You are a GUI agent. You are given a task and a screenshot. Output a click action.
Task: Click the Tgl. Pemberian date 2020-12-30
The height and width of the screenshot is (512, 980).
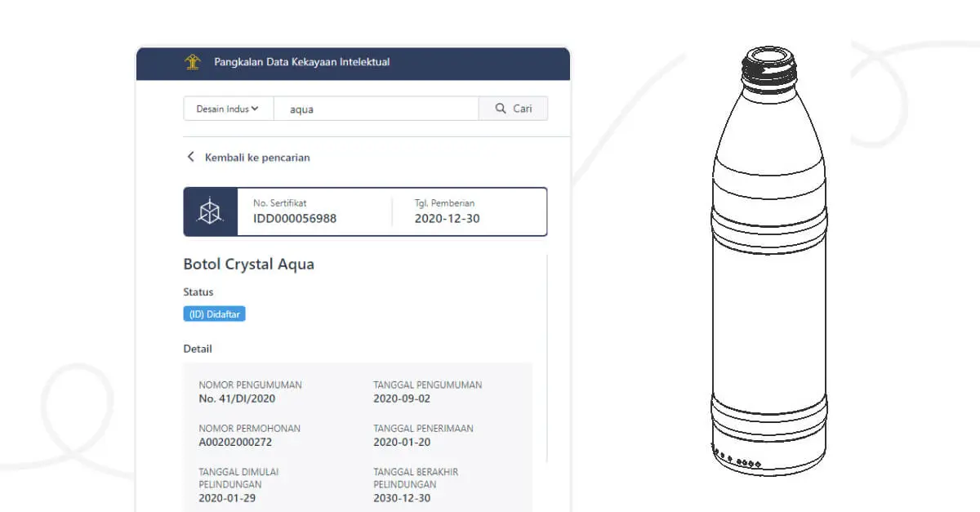click(x=448, y=219)
